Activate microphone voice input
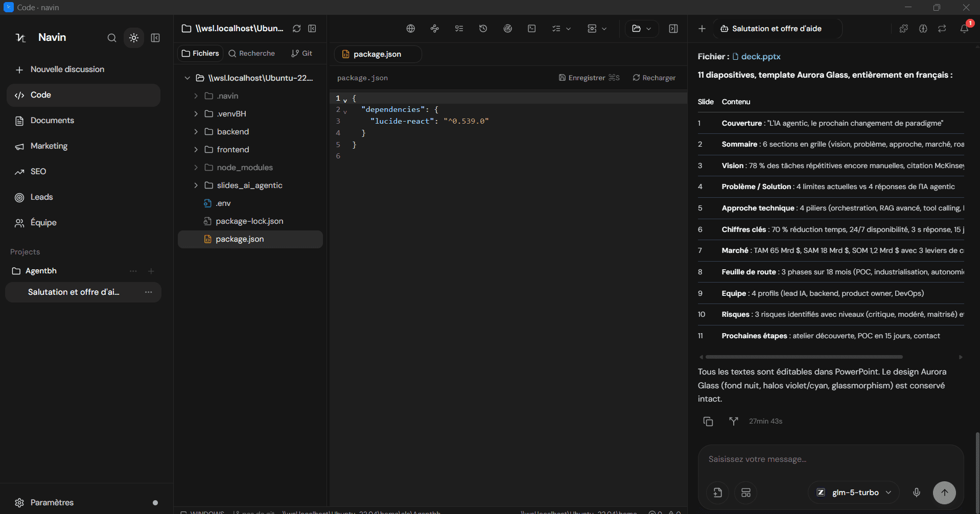This screenshot has width=980, height=514. (x=917, y=493)
